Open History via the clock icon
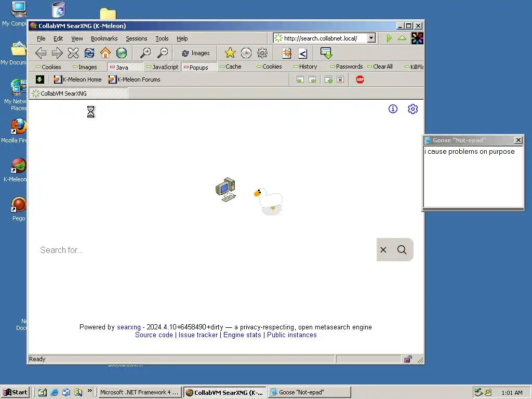This screenshot has height=399, width=532. pyautogui.click(x=246, y=53)
